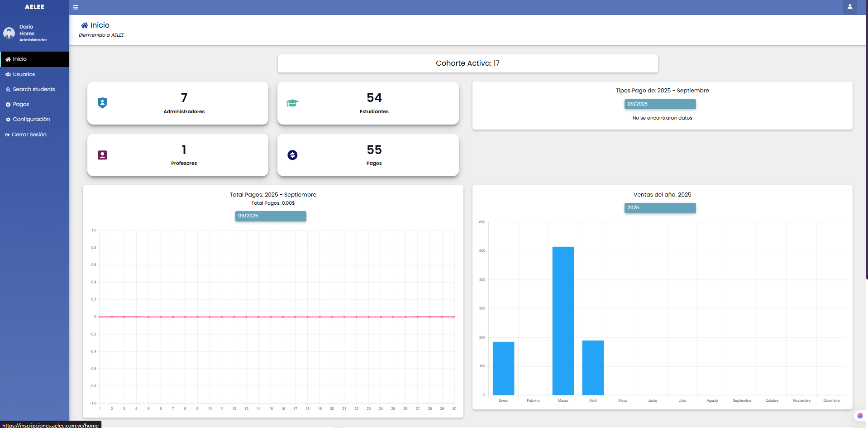Click the Pagos dollar coin icon
The width and height of the screenshot is (868, 428).
click(x=292, y=155)
